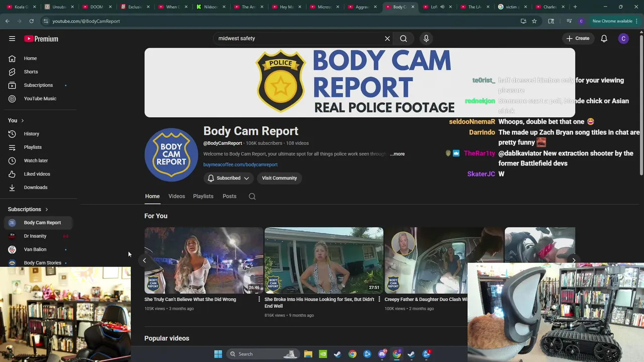Viewport: 644px width, 362px height.
Task: Open 'Creepy Father & Daughter Duo Clash' video title
Action: (426, 300)
